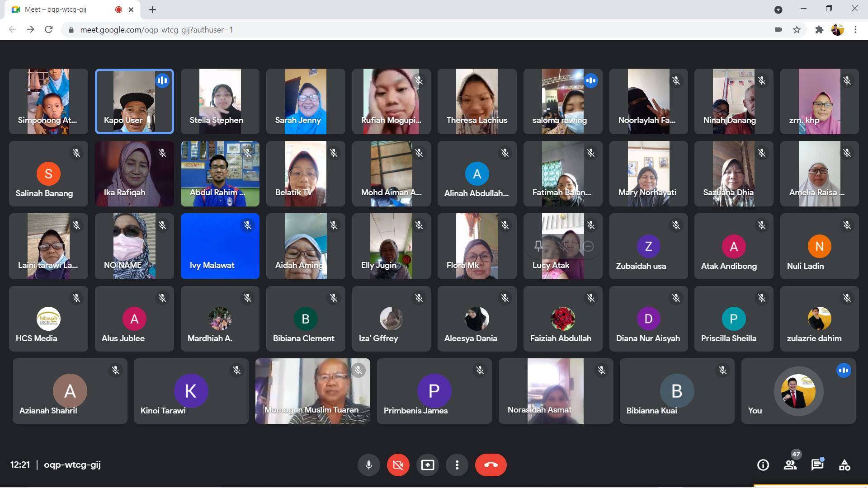The width and height of the screenshot is (868, 488).
Task: Pin Lucy Atak's video tile
Action: 538,246
